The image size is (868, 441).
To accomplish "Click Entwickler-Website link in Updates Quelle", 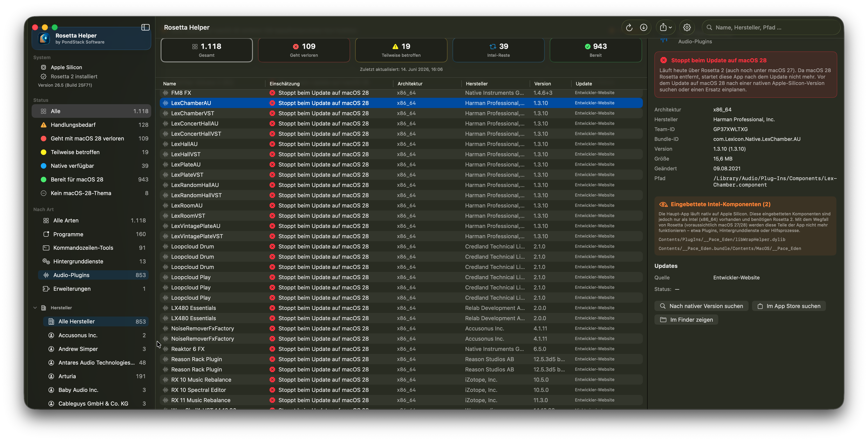I will click(x=736, y=278).
